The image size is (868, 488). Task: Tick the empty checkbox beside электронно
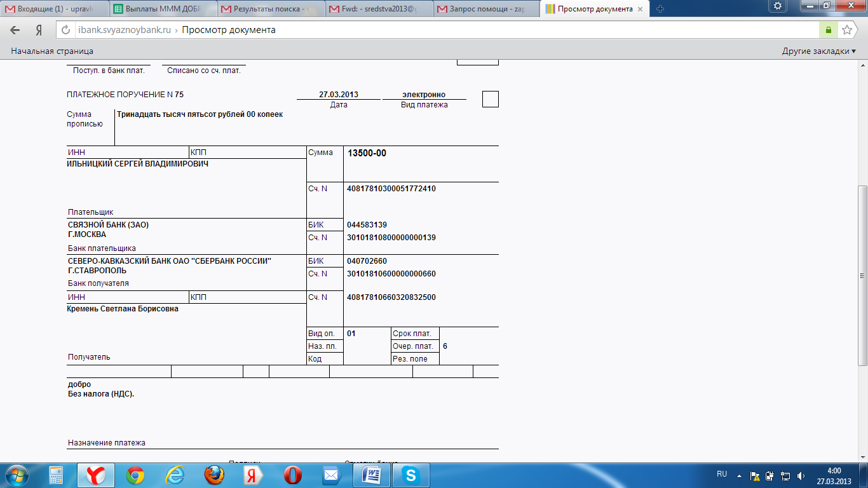click(490, 99)
